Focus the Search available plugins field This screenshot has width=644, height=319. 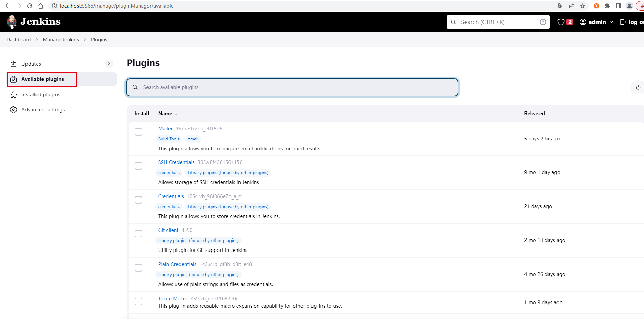click(292, 87)
